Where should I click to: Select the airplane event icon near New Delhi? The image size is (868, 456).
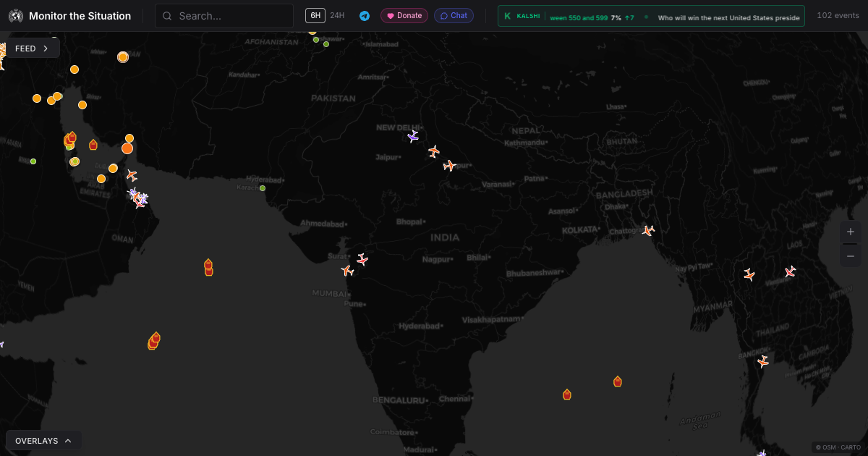pos(433,152)
